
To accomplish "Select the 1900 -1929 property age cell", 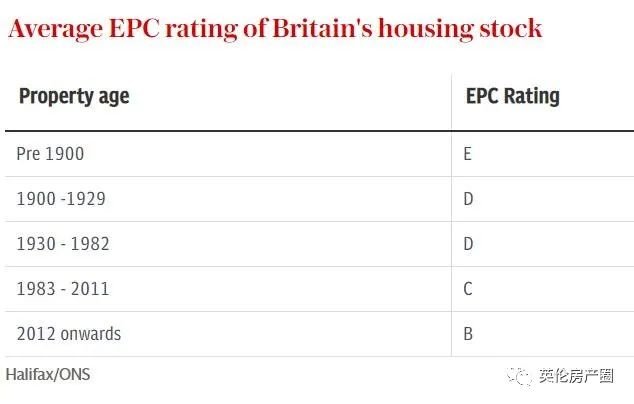I will 61,199.
